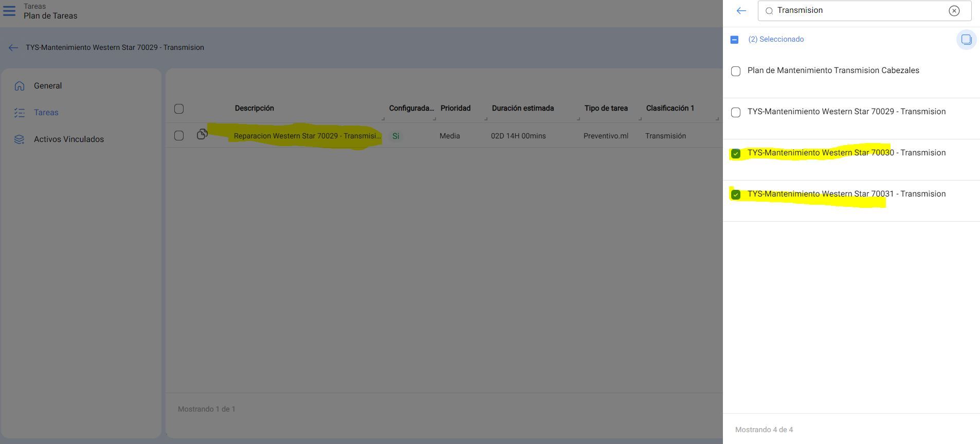
Task: Uncheck Western Star 70030 Transmision plan
Action: [736, 154]
